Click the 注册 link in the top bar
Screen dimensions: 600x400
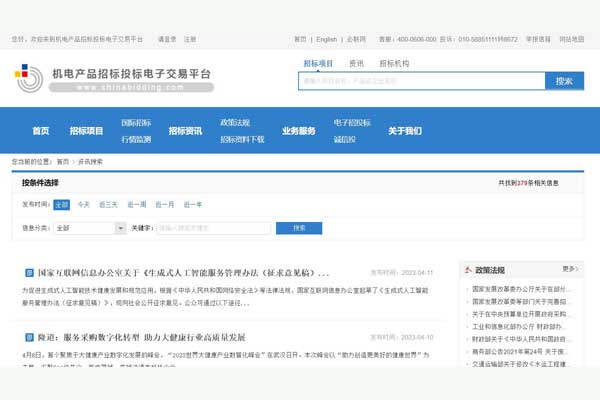coord(190,39)
